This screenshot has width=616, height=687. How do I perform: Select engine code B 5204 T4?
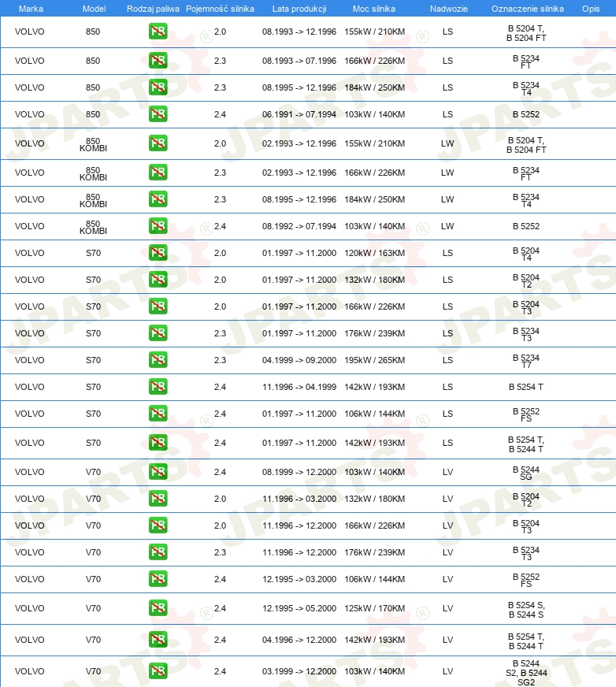[526, 254]
